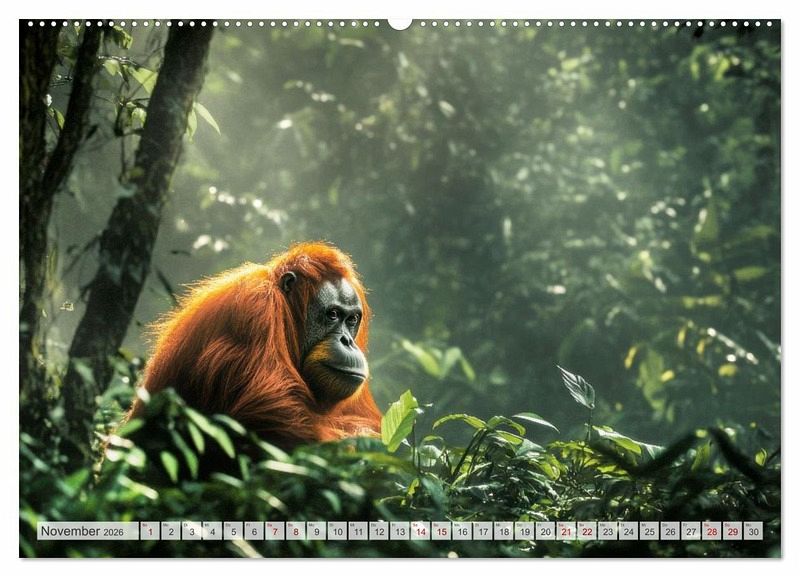Click the "November 2026" month label
The width and height of the screenshot is (800, 577).
(x=82, y=531)
